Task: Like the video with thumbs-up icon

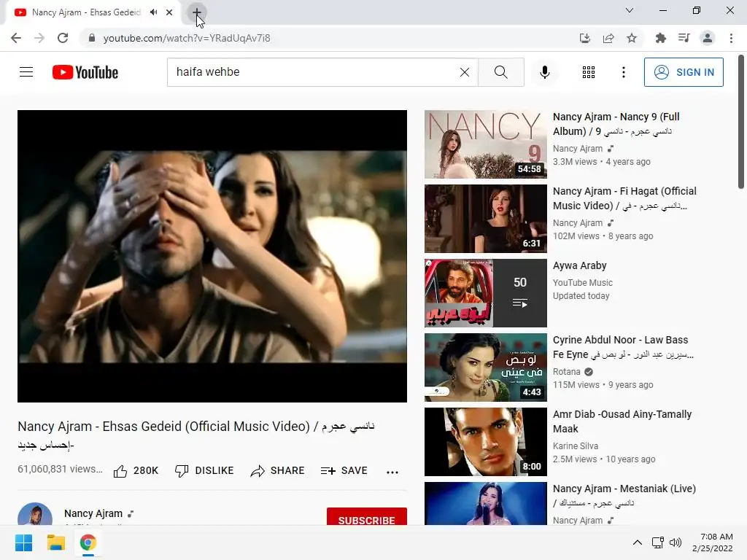Action: (120, 471)
